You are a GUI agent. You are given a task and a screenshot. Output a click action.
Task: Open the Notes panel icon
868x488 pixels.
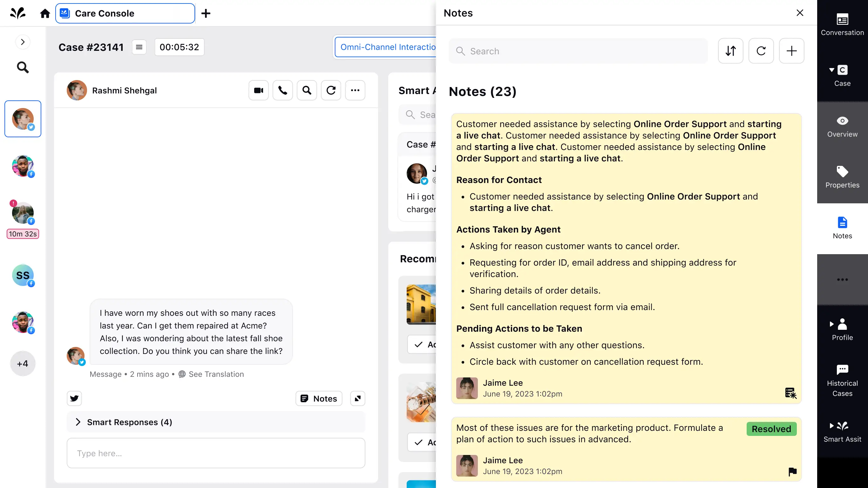pos(842,227)
